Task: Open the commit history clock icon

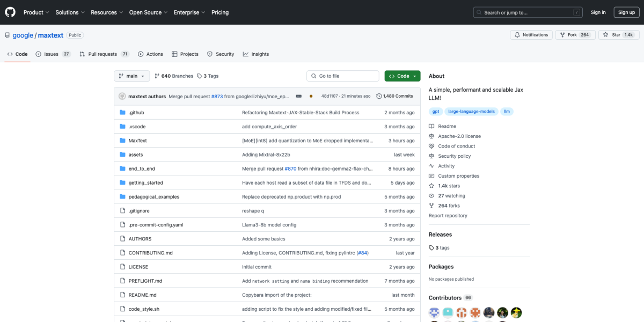Action: (x=379, y=96)
